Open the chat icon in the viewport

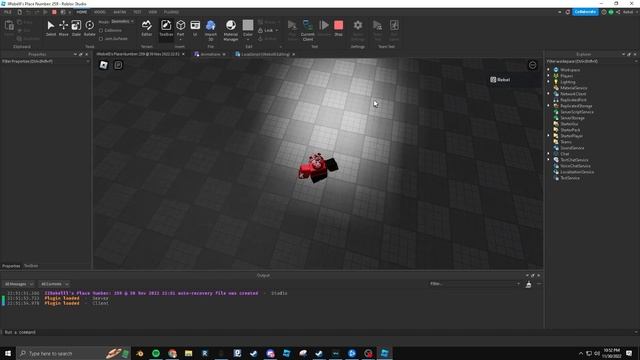tap(118, 65)
